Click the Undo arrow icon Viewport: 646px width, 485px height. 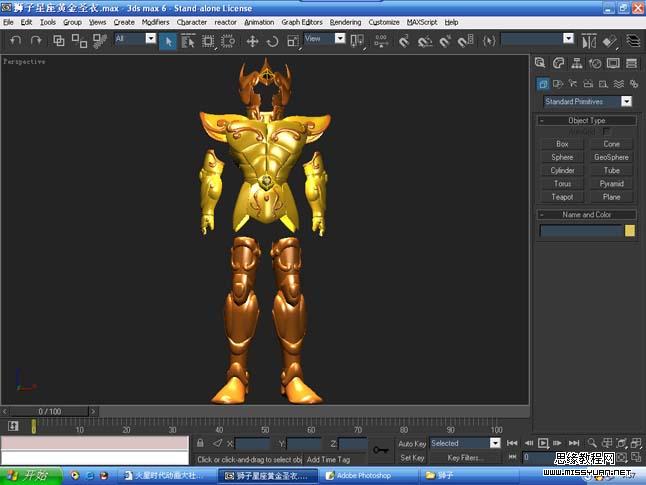pos(15,40)
